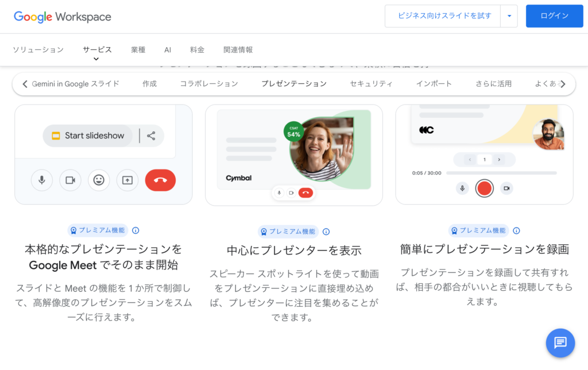Click the プレミアム機能 badge above Google Meet heading
Viewport: 588px width, 370px height.
click(x=98, y=230)
